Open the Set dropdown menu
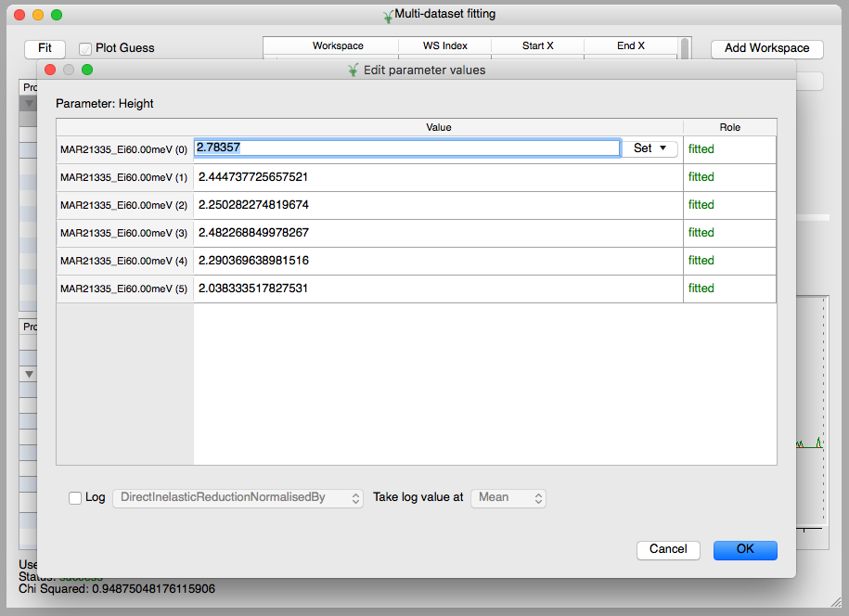849x616 pixels. 650,148
